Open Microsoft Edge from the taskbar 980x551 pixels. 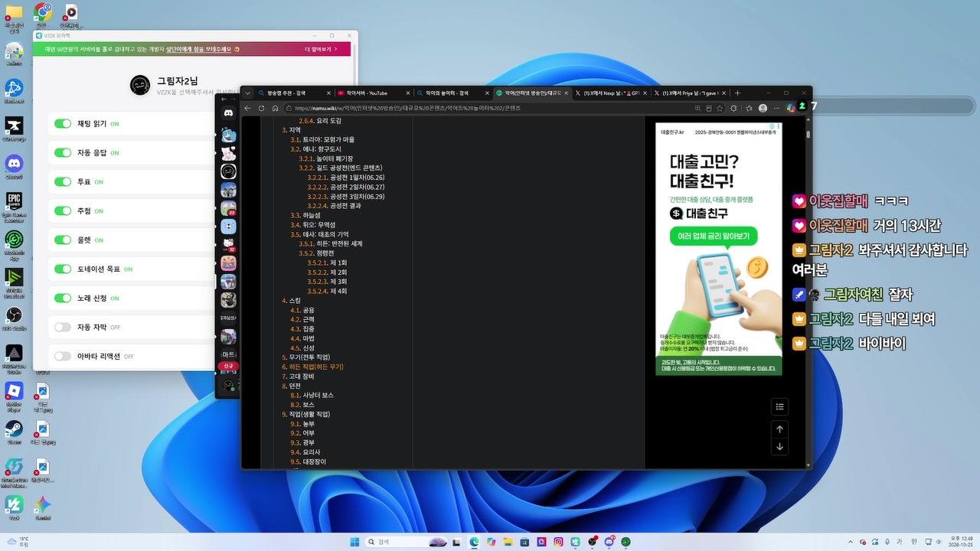[x=474, y=542]
